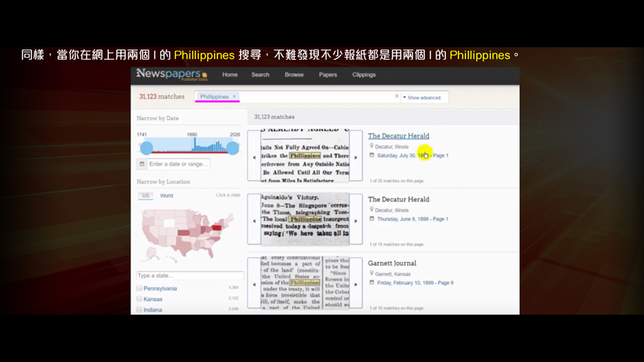Open Saturday, July 30 Page 1 link

tap(413, 155)
